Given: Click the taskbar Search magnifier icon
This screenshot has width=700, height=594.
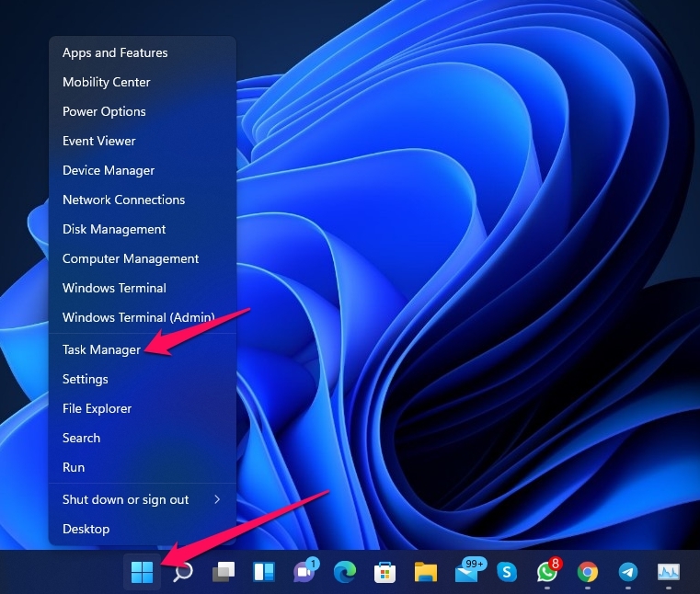Looking at the screenshot, I should pos(183,572).
